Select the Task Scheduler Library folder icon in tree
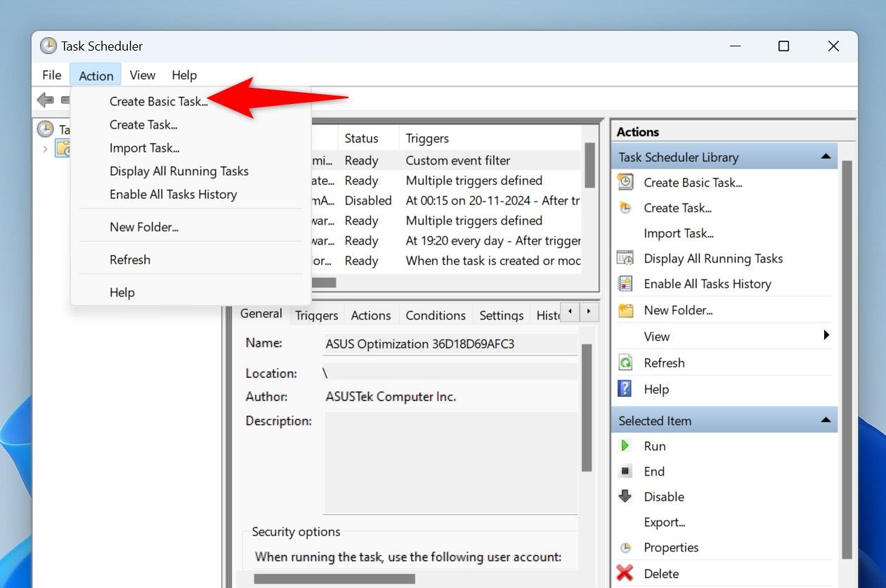 pyautogui.click(x=63, y=148)
